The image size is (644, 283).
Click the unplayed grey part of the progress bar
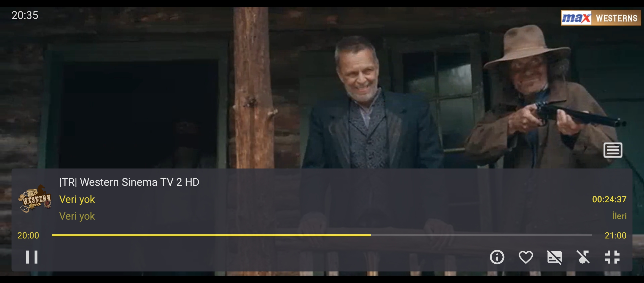click(x=481, y=235)
